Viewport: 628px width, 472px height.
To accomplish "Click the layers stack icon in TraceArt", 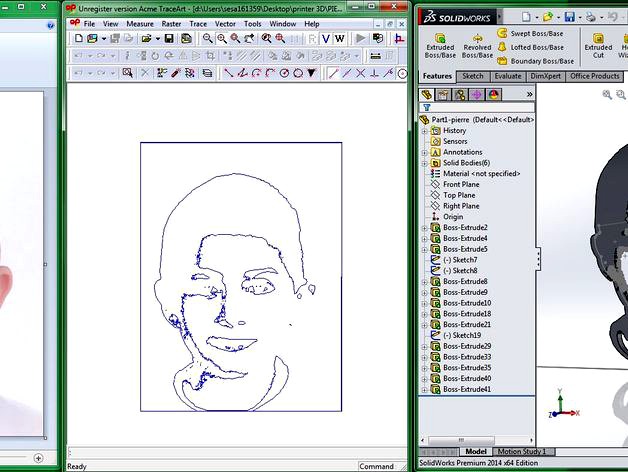I will [x=207, y=73].
